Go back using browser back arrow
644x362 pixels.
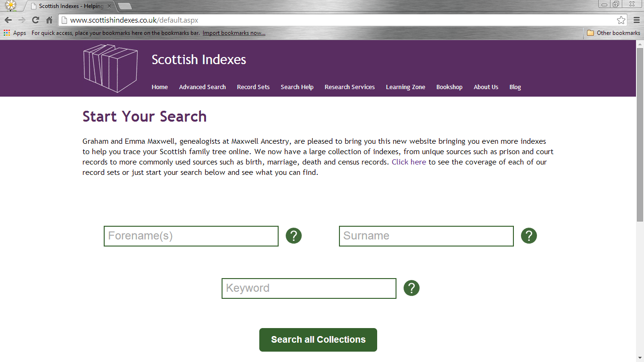(8, 20)
